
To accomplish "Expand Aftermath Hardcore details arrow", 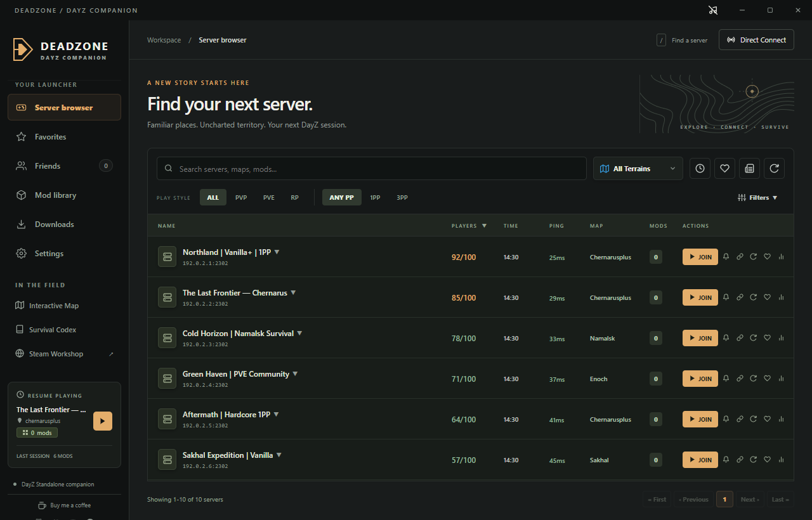I will 276,414.
